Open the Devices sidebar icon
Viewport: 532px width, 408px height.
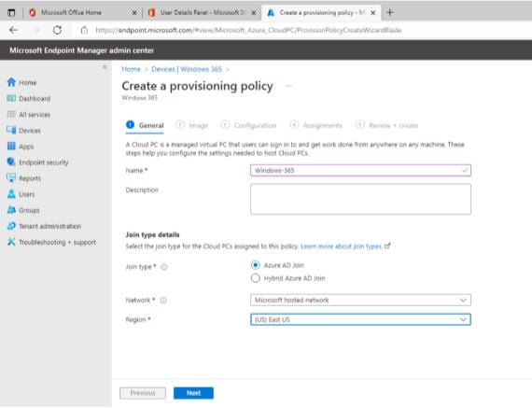point(11,130)
